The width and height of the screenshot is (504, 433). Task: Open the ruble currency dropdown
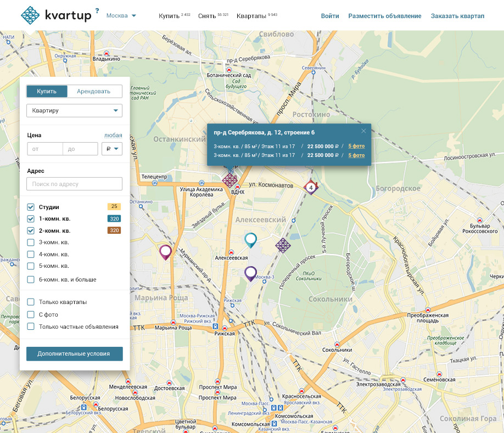pyautogui.click(x=112, y=149)
